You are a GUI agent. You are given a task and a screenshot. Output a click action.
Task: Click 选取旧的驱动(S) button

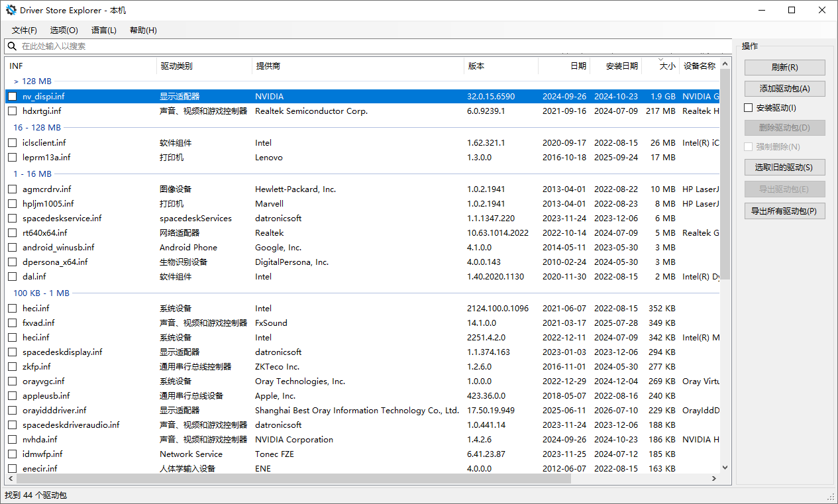tap(785, 167)
